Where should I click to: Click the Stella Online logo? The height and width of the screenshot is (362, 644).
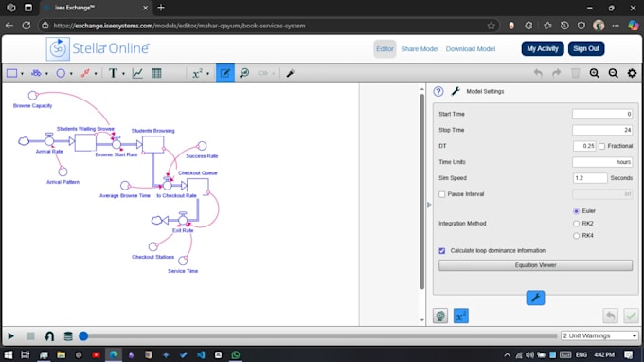tap(98, 48)
